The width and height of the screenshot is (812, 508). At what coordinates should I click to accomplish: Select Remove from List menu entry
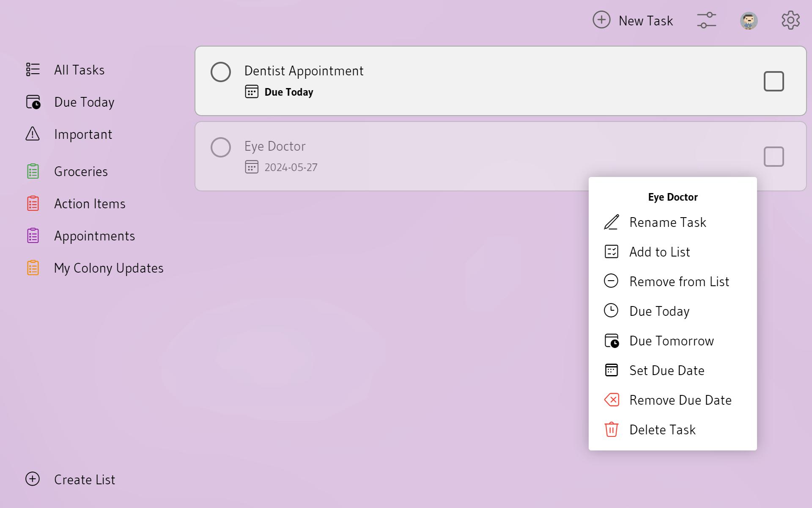[x=672, y=281]
